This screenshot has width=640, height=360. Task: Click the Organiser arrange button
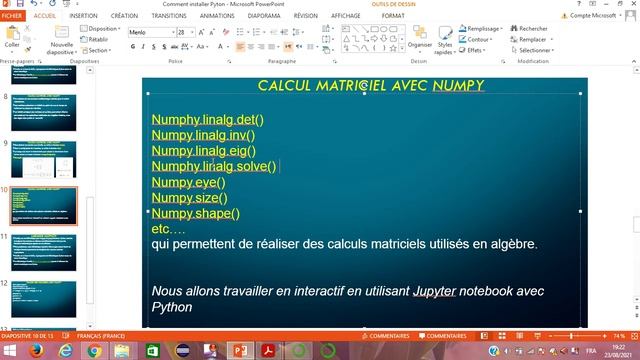420,39
